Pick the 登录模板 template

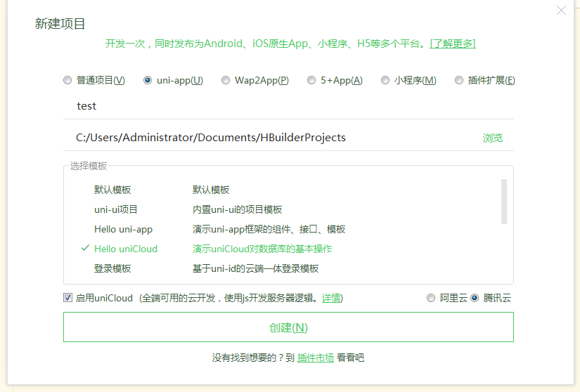[112, 268]
